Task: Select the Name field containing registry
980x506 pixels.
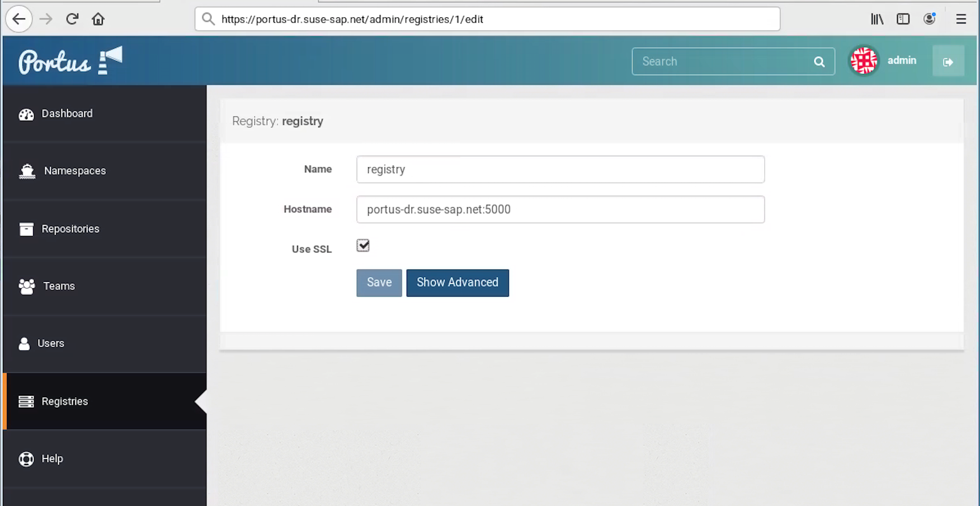Action: (560, 169)
